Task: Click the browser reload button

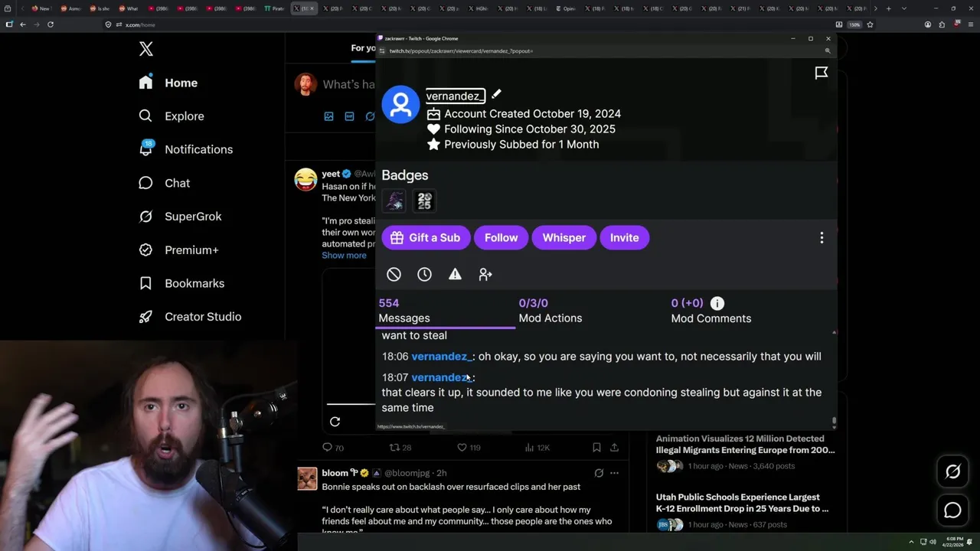Action: coord(51,24)
